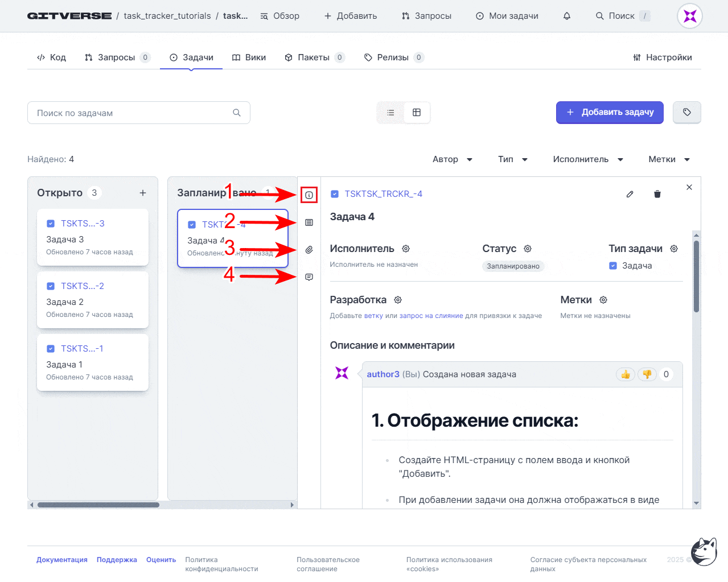Click the pencil edit icon for task
Image resolution: width=728 pixels, height=582 pixels.
tap(630, 194)
